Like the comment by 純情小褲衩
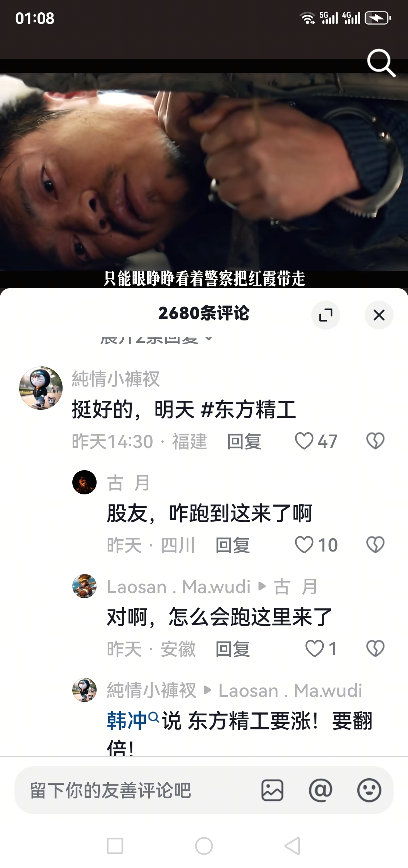The width and height of the screenshot is (408, 868). click(x=316, y=441)
